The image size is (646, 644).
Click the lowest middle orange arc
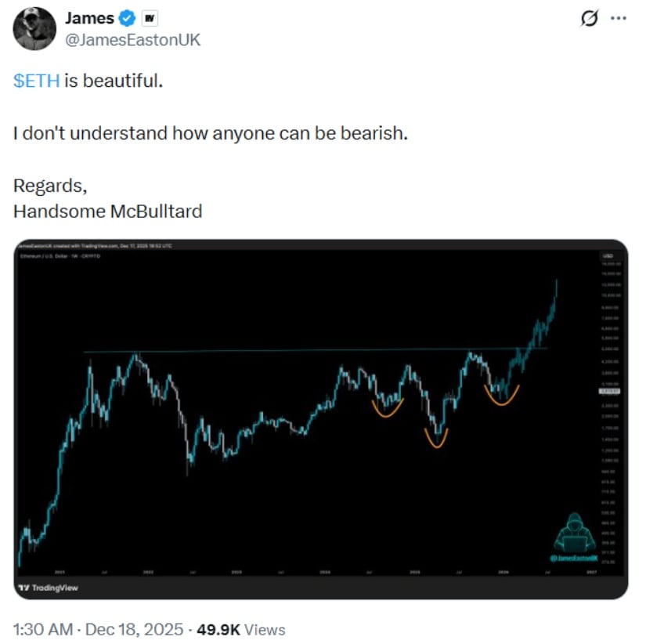[436, 440]
